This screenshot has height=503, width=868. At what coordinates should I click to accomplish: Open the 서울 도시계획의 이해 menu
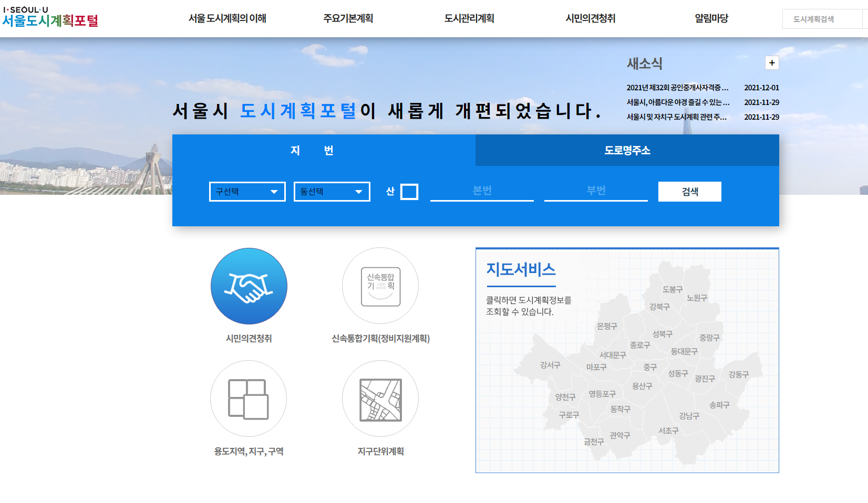[228, 18]
